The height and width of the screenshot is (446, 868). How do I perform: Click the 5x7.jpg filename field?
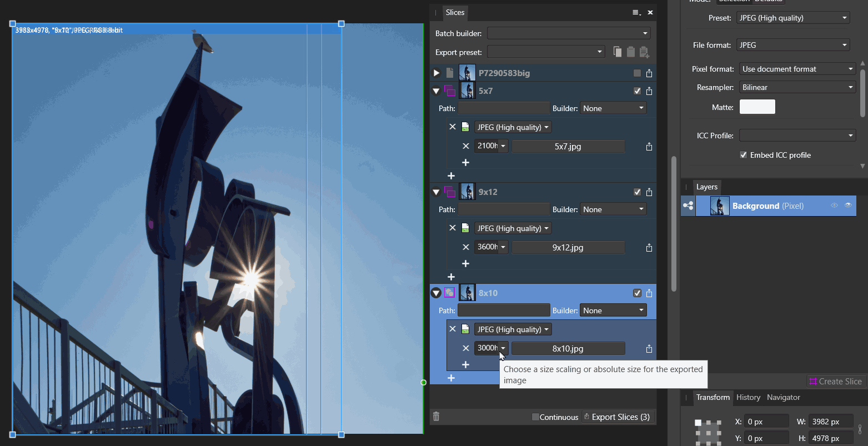(x=568, y=147)
